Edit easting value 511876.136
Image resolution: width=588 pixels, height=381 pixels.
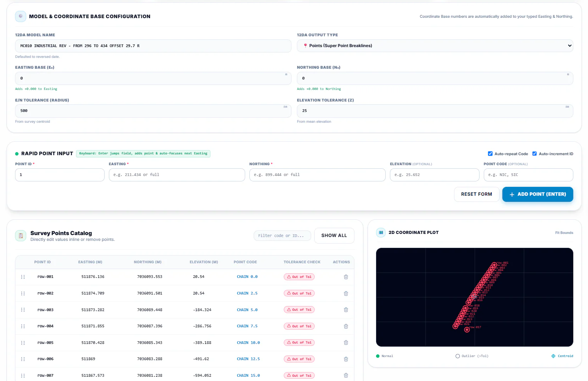(93, 277)
